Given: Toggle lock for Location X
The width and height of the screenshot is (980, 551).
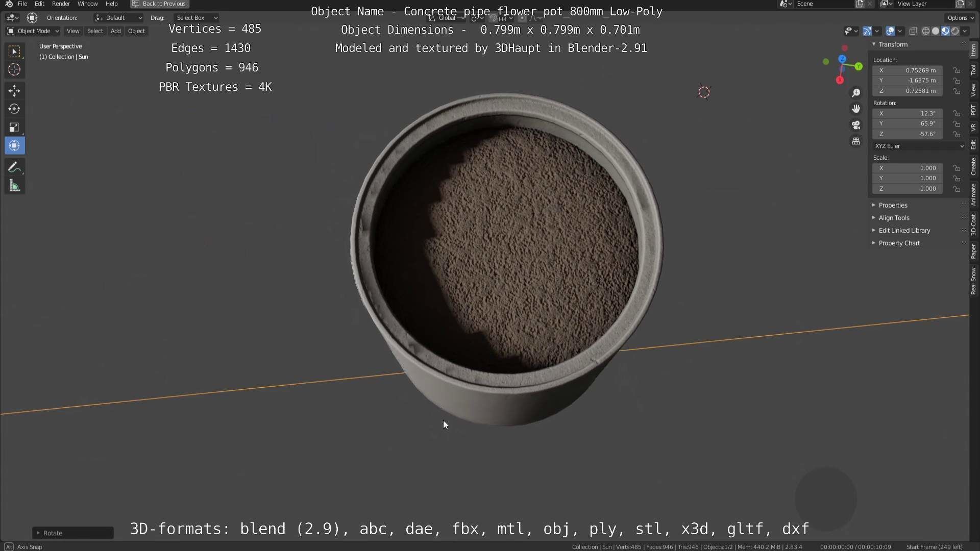Looking at the screenshot, I should coord(957,70).
